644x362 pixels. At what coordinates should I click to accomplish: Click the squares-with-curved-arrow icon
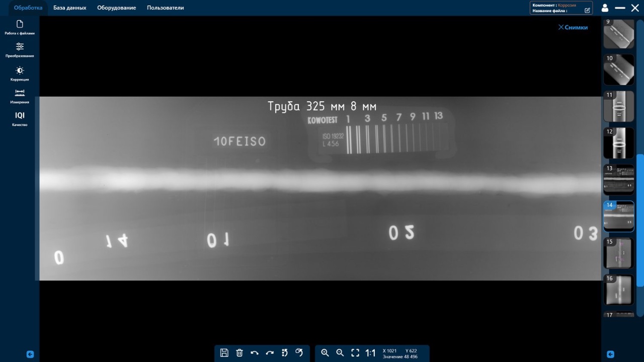(299, 353)
